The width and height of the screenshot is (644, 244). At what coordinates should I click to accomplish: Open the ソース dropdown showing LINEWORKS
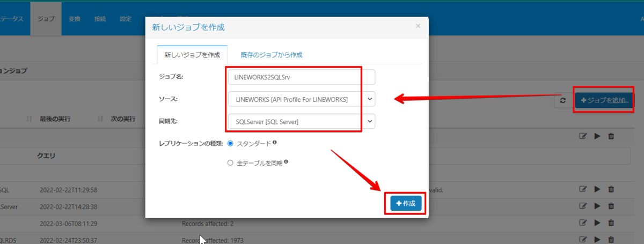[302, 99]
